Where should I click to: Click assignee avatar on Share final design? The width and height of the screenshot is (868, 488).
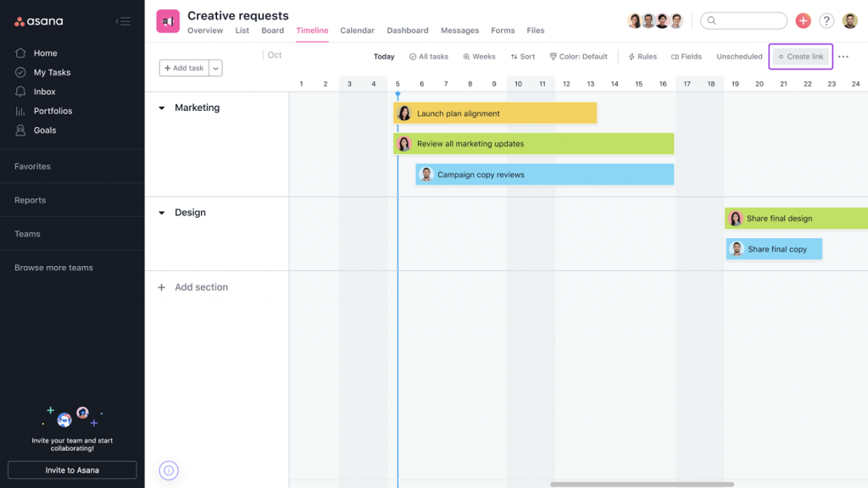(735, 219)
